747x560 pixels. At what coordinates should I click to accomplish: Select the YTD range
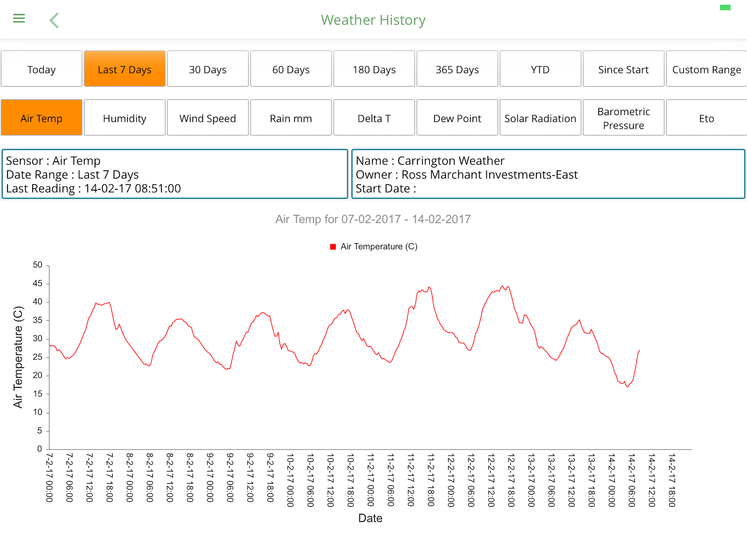pyautogui.click(x=540, y=69)
